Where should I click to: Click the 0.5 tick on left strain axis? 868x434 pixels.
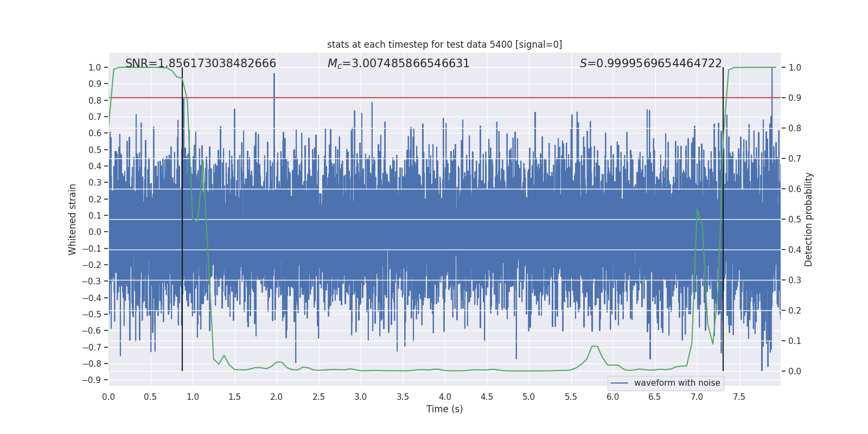pos(94,150)
